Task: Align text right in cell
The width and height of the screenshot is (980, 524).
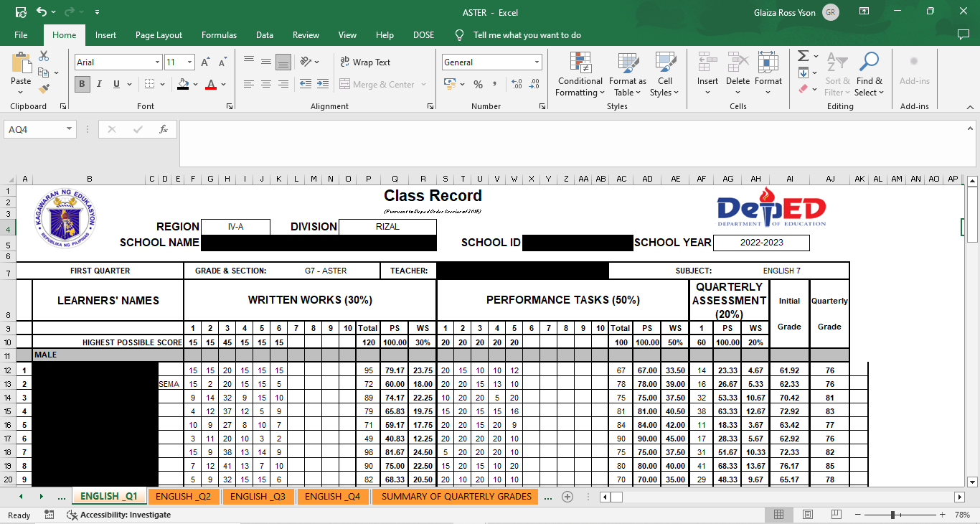Action: [283, 84]
